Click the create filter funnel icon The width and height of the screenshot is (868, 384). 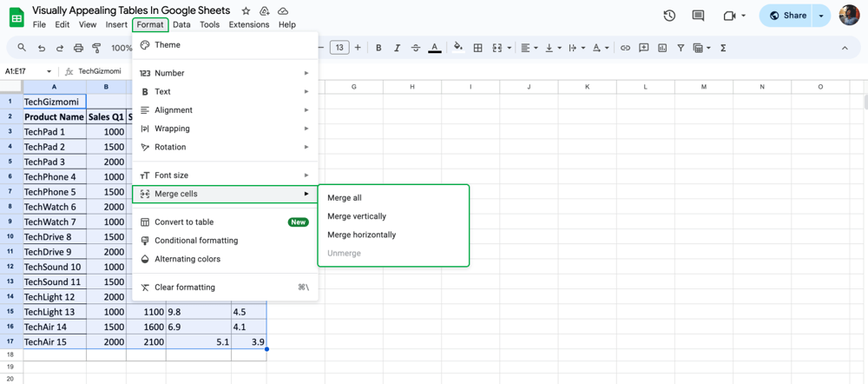point(681,48)
